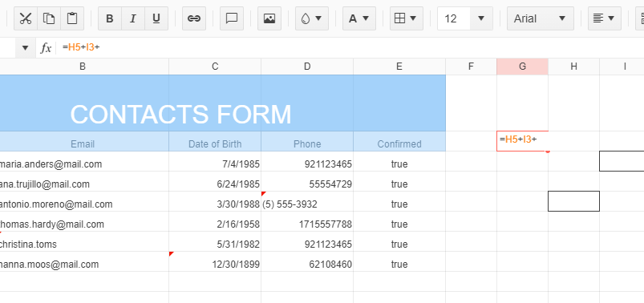Click the Cut scissors icon
This screenshot has width=644, height=303.
[26, 18]
